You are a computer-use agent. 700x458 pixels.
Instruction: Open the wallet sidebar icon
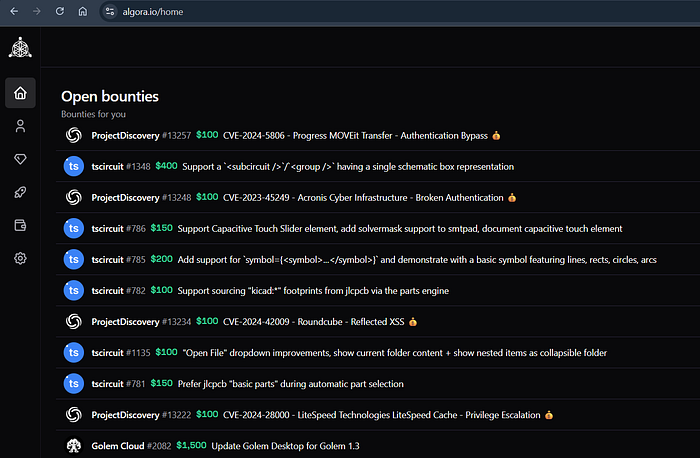pos(20,225)
